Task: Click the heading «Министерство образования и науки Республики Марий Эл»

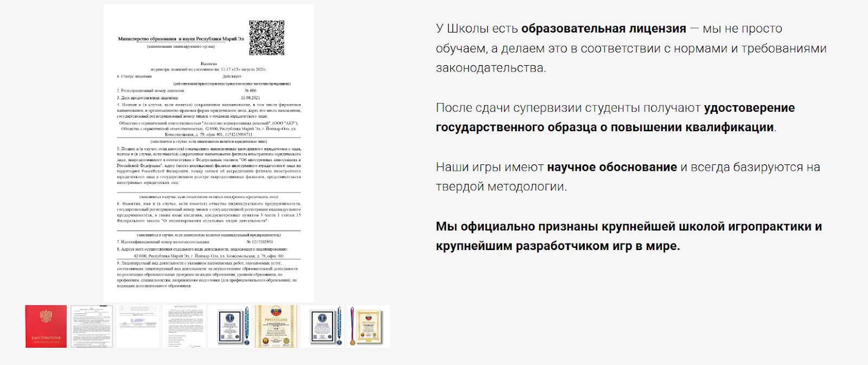Action: click(181, 39)
